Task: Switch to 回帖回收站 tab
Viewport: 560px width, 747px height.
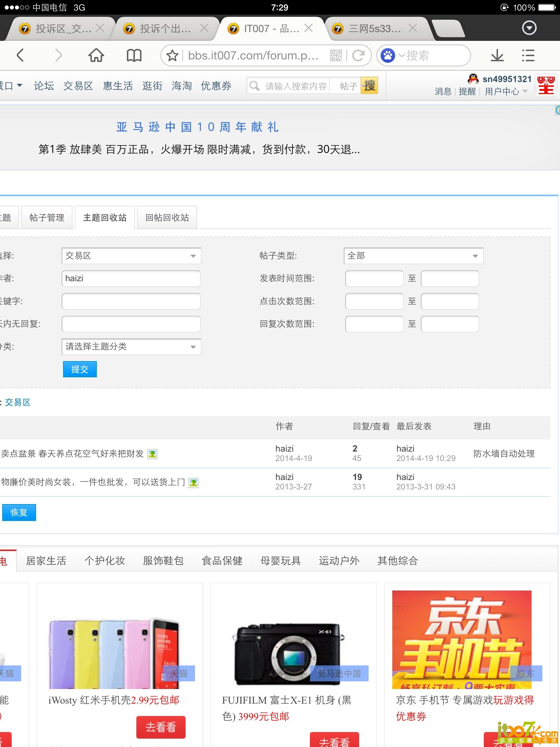Action: pyautogui.click(x=167, y=217)
